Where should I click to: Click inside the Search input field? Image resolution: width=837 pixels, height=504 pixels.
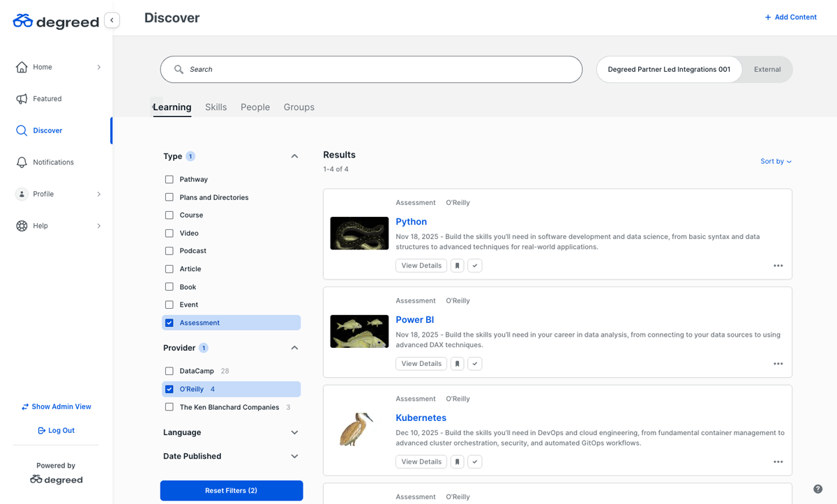tap(371, 70)
